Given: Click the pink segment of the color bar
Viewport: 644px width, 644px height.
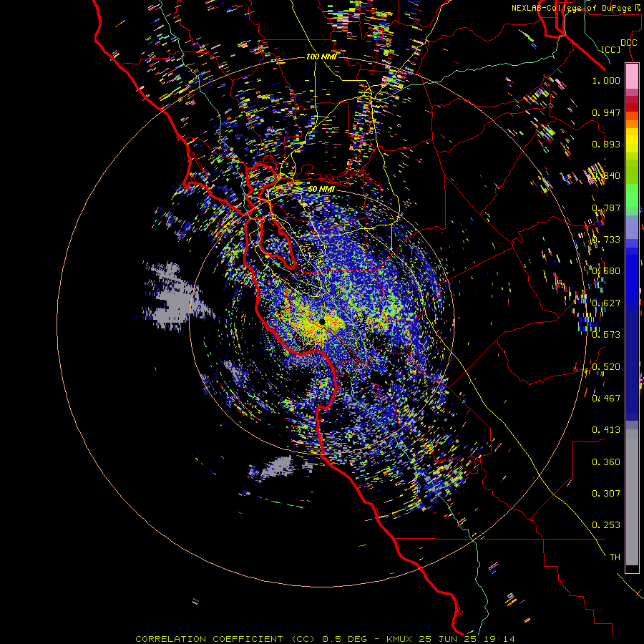Looking at the screenshot, I should click(x=632, y=77).
